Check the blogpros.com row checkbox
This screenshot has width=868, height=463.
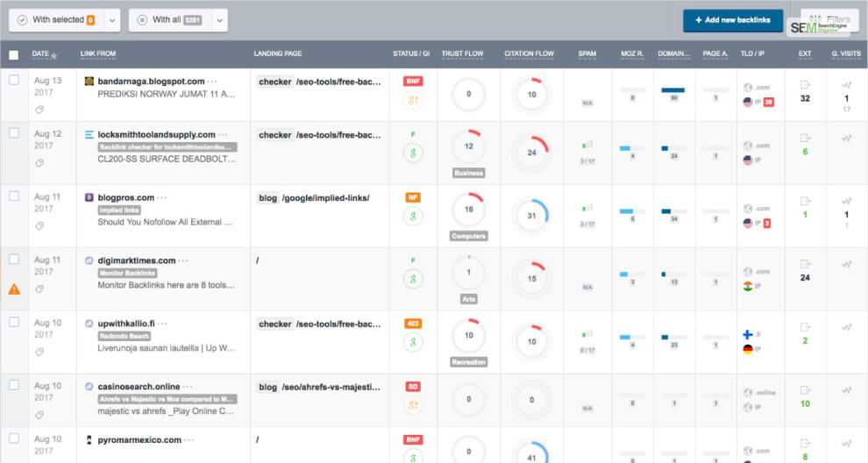tap(14, 196)
